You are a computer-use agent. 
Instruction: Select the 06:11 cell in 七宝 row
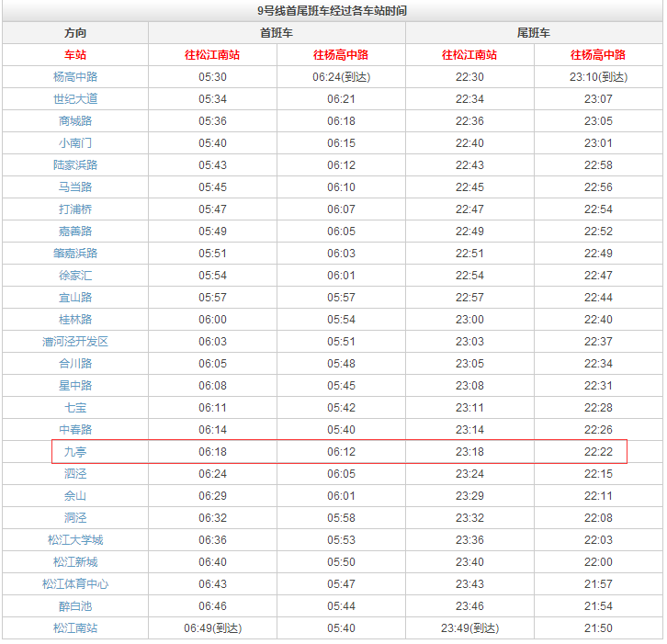pyautogui.click(x=212, y=408)
